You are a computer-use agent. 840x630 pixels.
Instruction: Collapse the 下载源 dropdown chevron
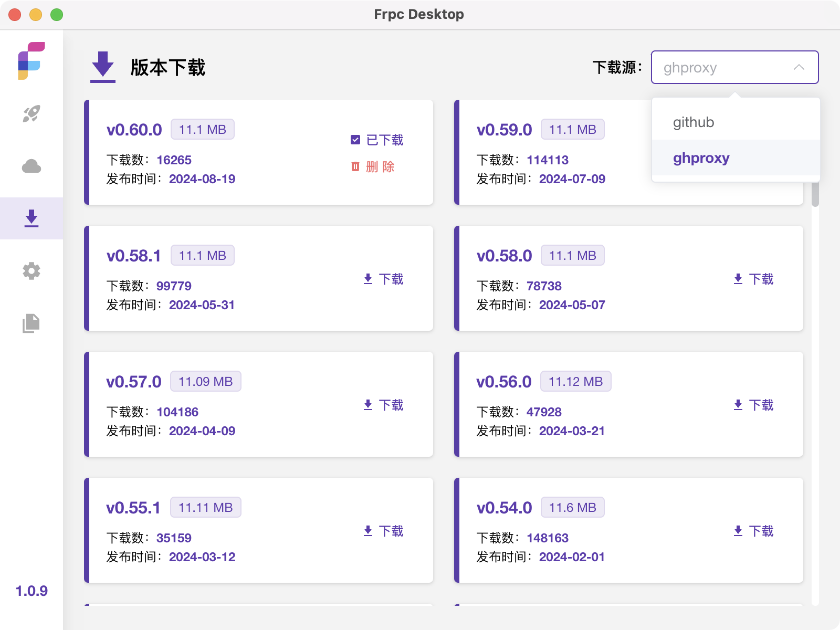tap(799, 67)
